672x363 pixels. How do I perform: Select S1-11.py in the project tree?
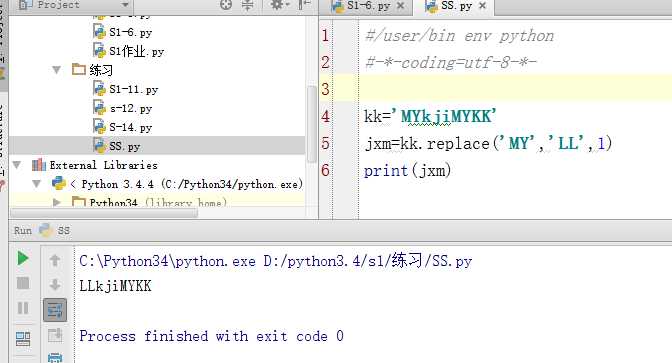point(126,89)
